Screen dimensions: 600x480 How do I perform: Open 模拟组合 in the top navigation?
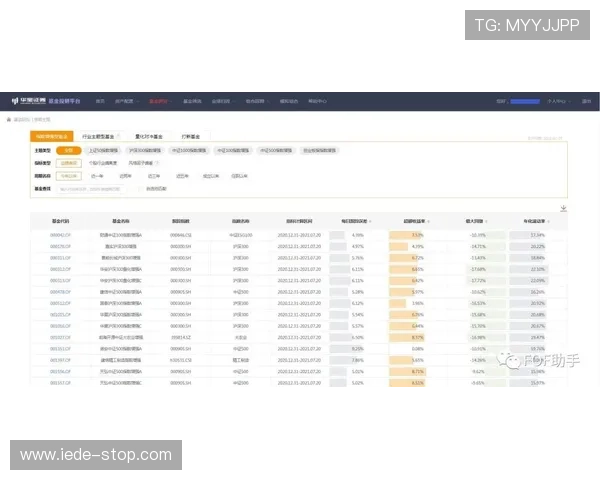point(289,101)
